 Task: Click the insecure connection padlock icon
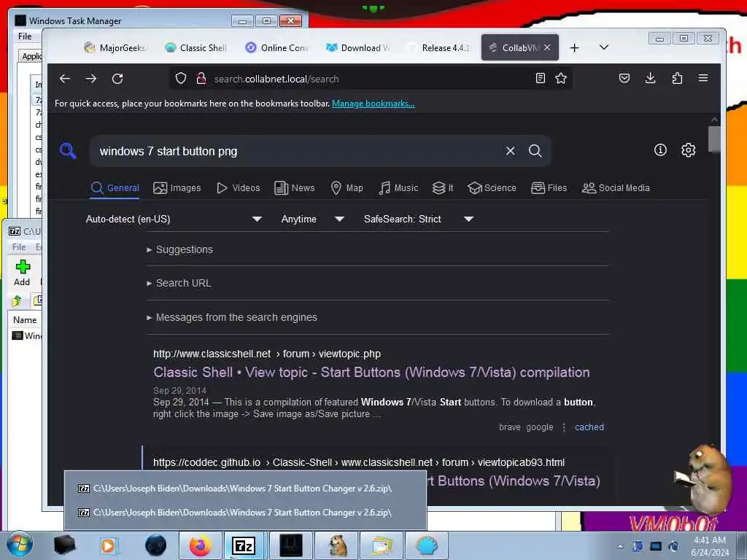(201, 79)
